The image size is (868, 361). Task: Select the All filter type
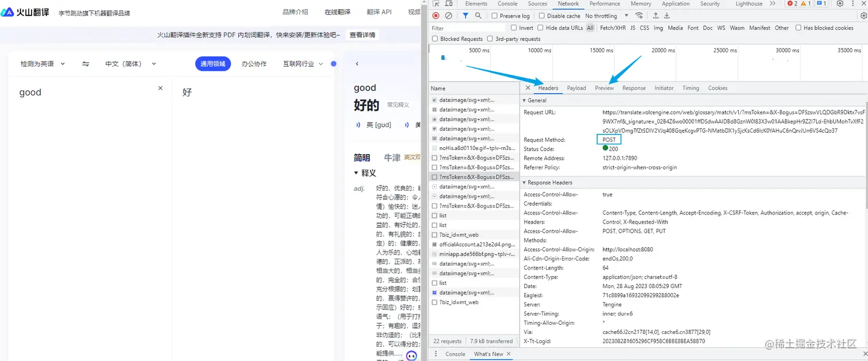[590, 28]
